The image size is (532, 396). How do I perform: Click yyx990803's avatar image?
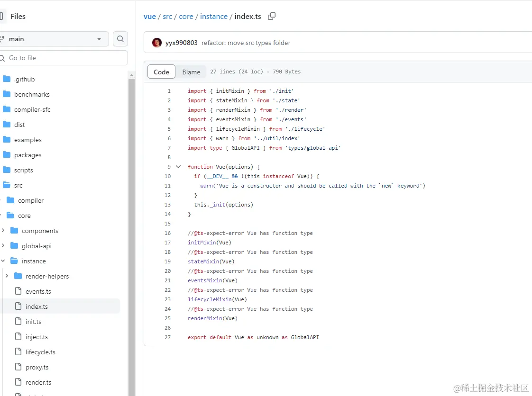[157, 43]
